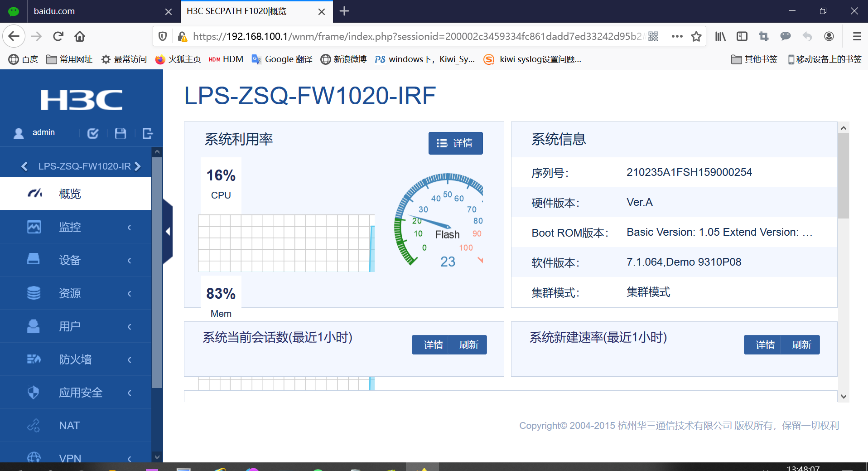Open the Firefox account icon
The image size is (868, 471).
[x=829, y=36]
